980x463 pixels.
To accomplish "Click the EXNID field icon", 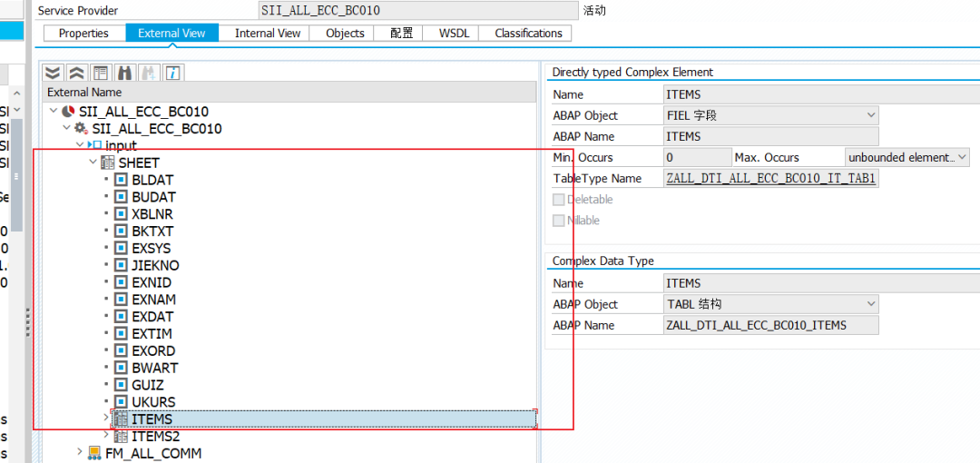I will coord(121,283).
